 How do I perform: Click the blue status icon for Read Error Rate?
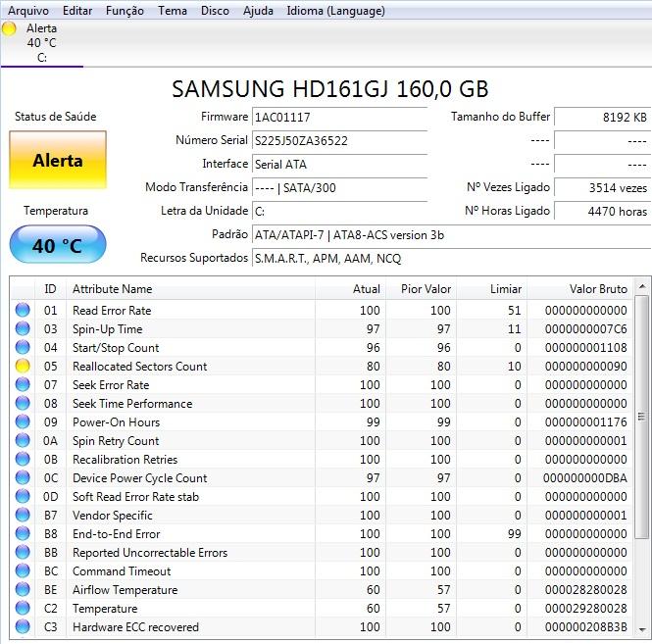click(x=23, y=310)
